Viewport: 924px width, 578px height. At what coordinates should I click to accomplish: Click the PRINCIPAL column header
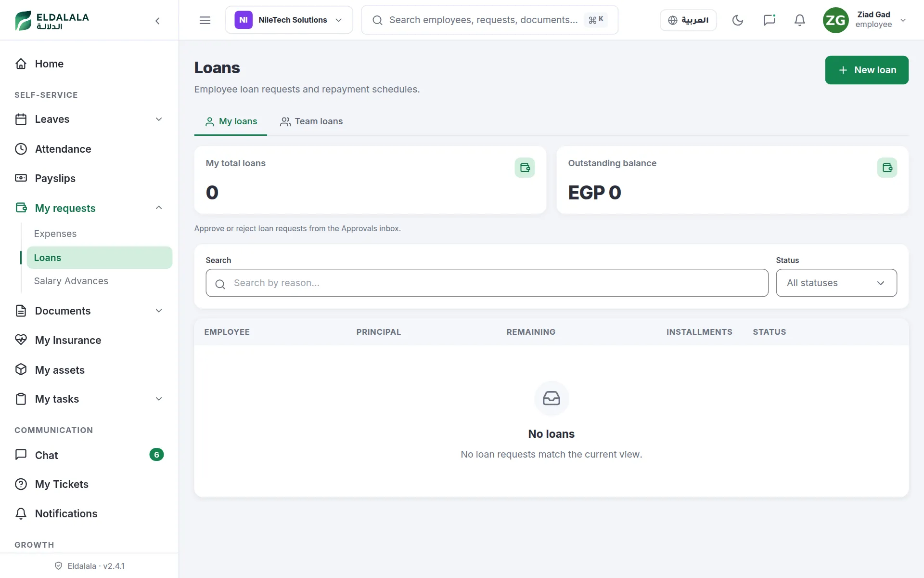379,332
